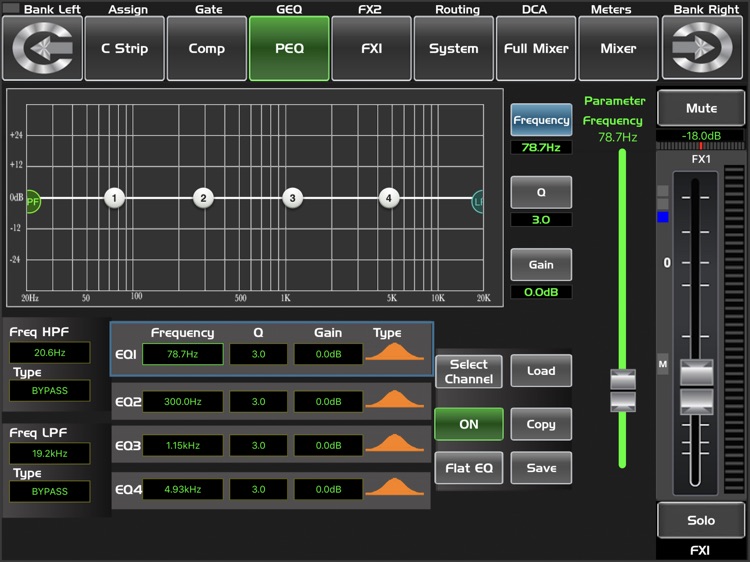Tap the Bank Right arrow icon
Image resolution: width=750 pixels, height=562 pixels.
coord(704,48)
